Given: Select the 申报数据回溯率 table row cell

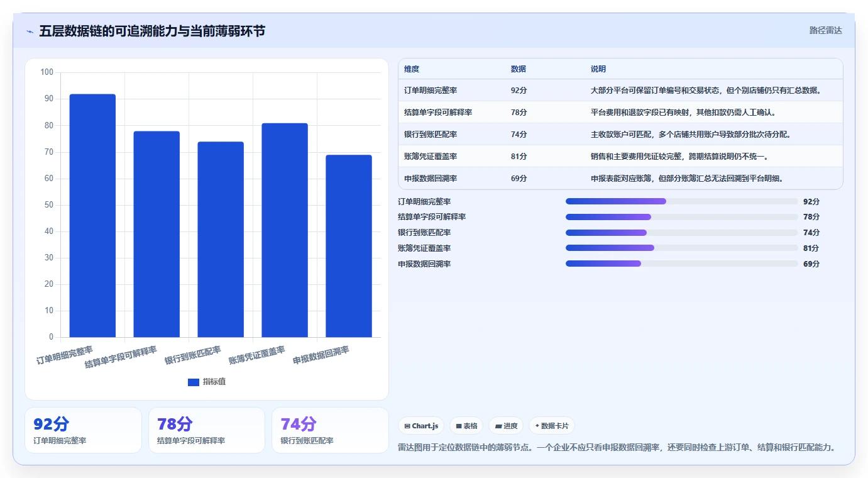Looking at the screenshot, I should 453,179.
